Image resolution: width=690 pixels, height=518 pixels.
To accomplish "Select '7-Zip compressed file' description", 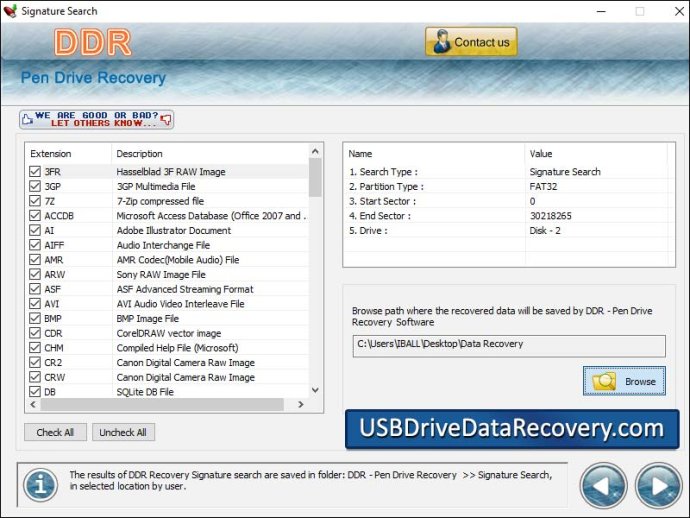I will tap(160, 201).
